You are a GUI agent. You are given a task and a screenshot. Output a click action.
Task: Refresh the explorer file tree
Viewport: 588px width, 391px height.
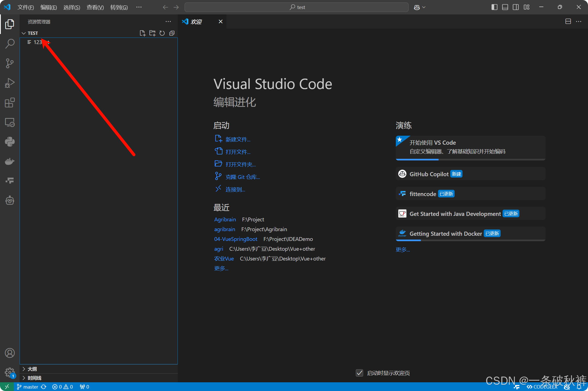click(162, 33)
